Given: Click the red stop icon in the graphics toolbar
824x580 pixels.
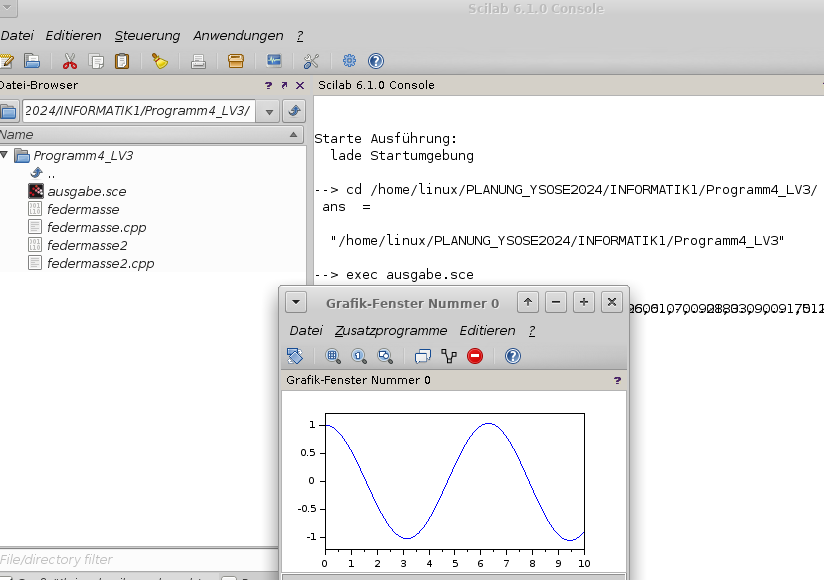Looking at the screenshot, I should click(475, 356).
